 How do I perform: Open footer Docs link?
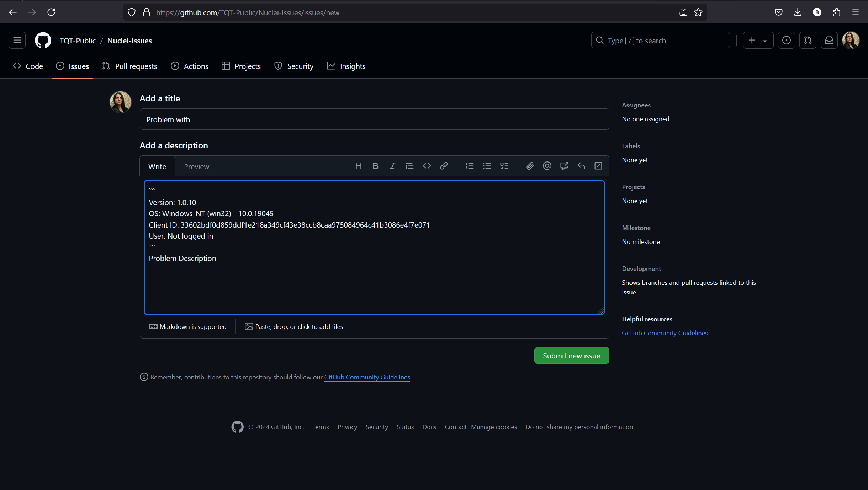pos(429,427)
